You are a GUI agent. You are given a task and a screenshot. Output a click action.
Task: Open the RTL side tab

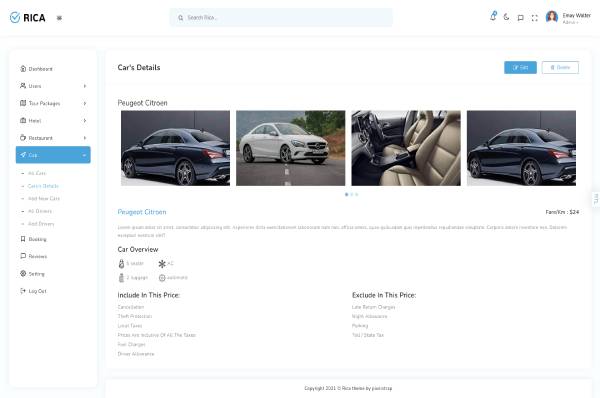[596, 199]
